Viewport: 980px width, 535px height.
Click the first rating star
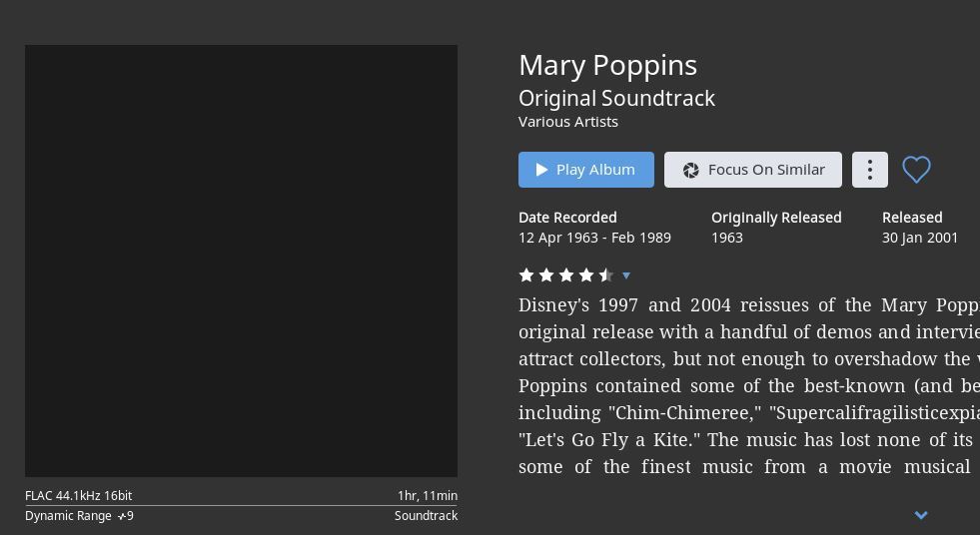(x=526, y=274)
